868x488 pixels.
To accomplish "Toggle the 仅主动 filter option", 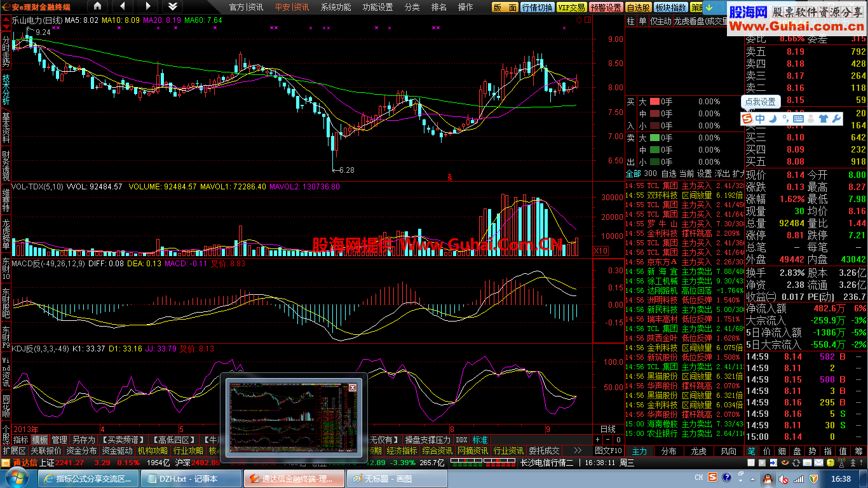I will 660,21.
